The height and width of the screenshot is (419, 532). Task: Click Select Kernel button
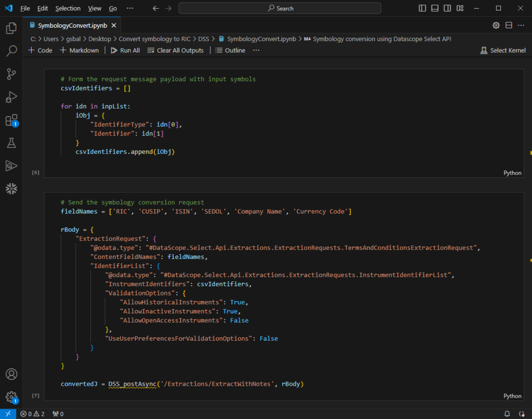coord(503,50)
